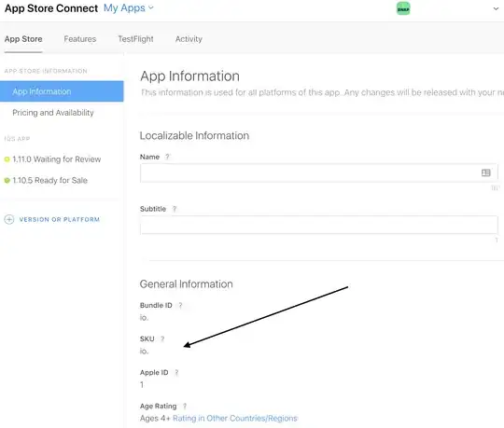Click the plus icon for Version or Platform
Viewport: 504px width, 428px height.
pyautogui.click(x=9, y=219)
